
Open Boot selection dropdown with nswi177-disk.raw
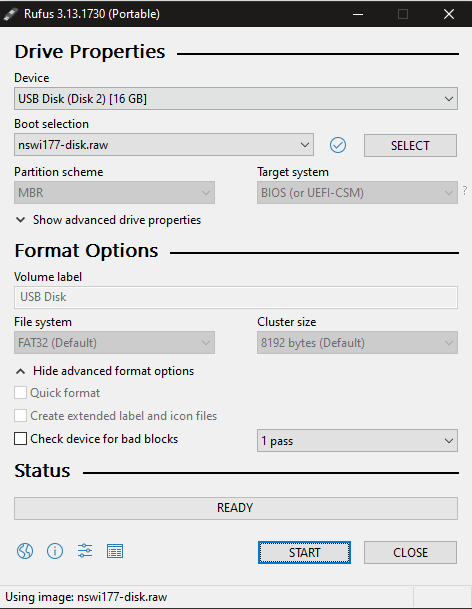click(x=164, y=145)
